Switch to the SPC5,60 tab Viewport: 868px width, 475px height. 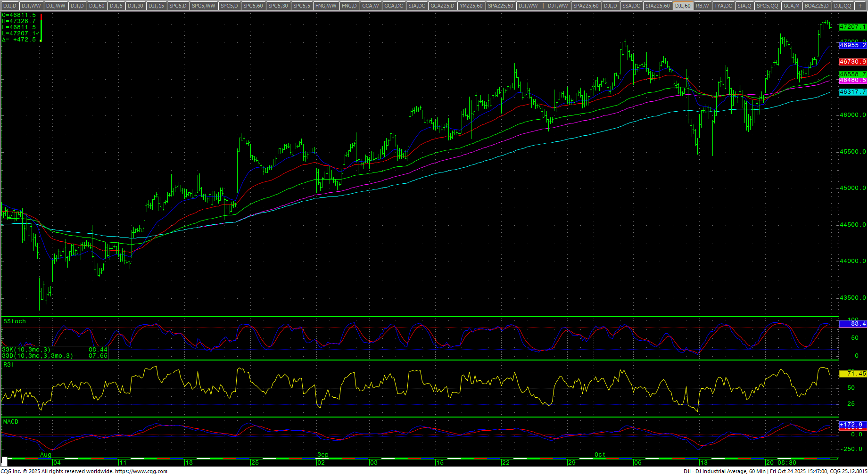point(253,6)
